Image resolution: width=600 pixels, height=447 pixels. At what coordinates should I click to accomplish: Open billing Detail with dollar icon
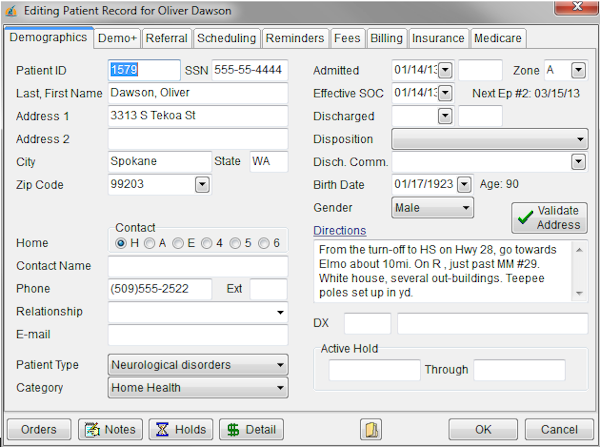[251, 429]
